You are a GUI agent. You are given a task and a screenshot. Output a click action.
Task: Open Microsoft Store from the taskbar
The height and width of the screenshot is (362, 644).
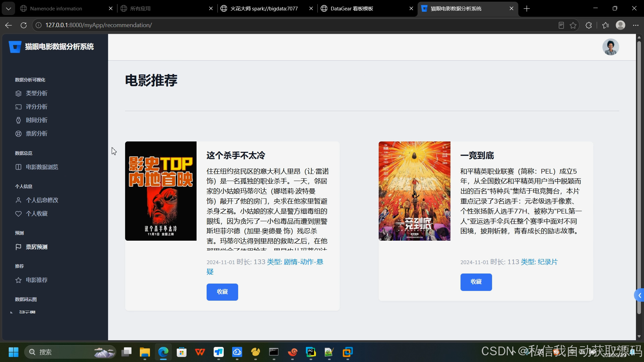[x=182, y=352]
